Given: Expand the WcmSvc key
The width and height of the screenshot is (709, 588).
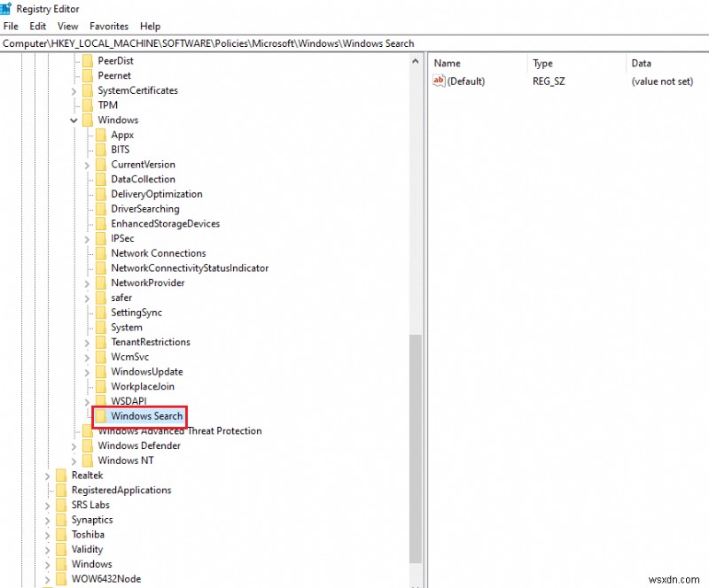Looking at the screenshot, I should click(87, 358).
